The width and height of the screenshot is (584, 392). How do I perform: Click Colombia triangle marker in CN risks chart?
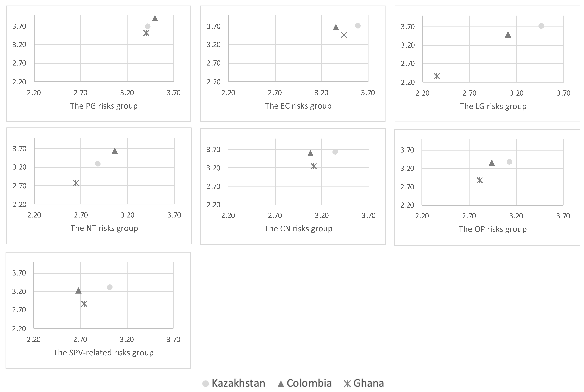[310, 153]
